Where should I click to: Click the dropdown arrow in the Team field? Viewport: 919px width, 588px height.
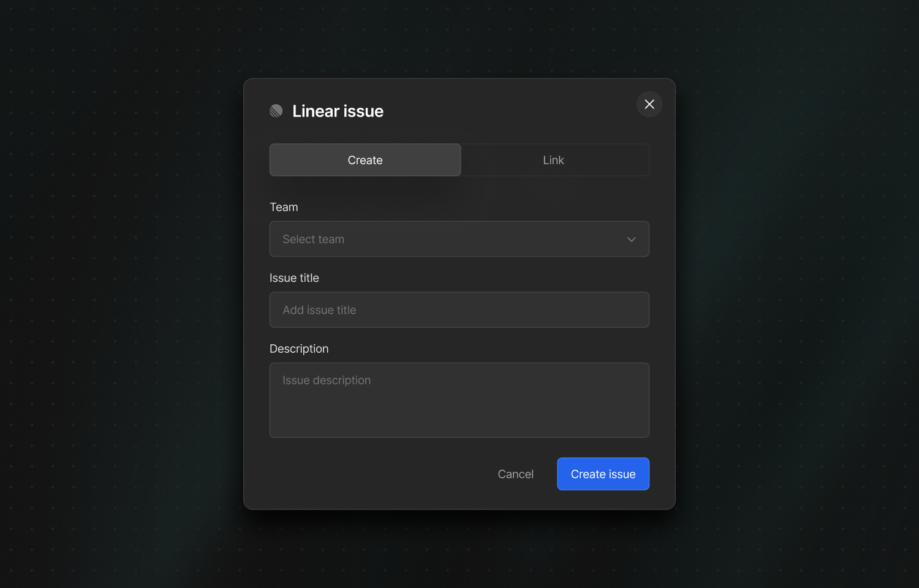pos(631,239)
